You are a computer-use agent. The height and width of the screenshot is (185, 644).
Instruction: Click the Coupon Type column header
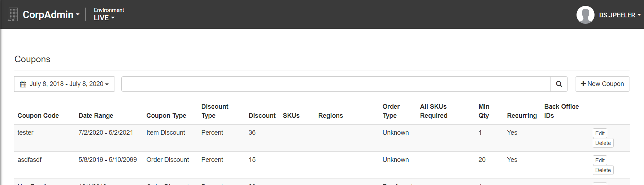click(x=166, y=116)
